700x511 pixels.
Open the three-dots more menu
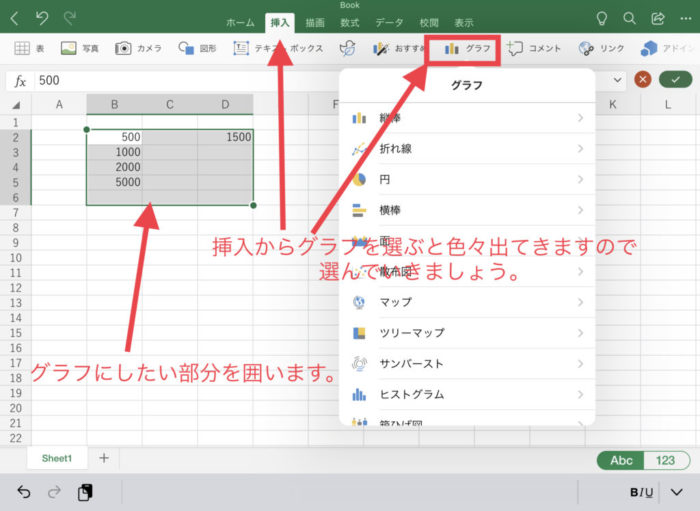686,18
